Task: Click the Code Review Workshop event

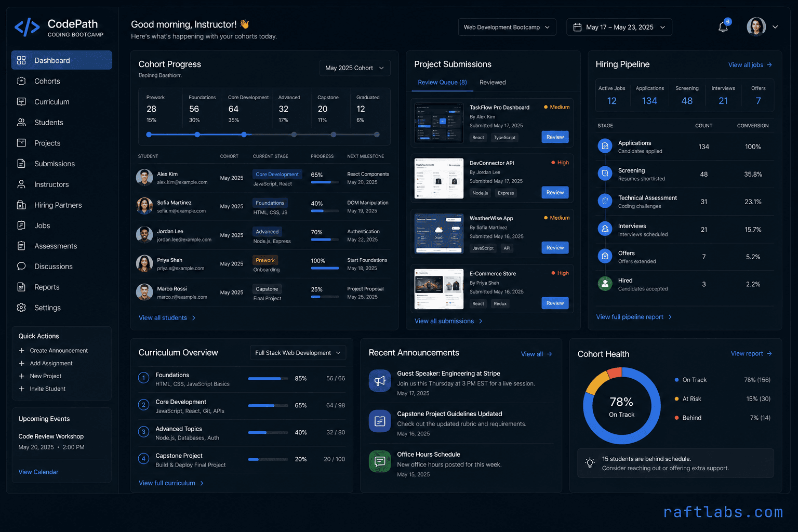Action: (x=51, y=442)
